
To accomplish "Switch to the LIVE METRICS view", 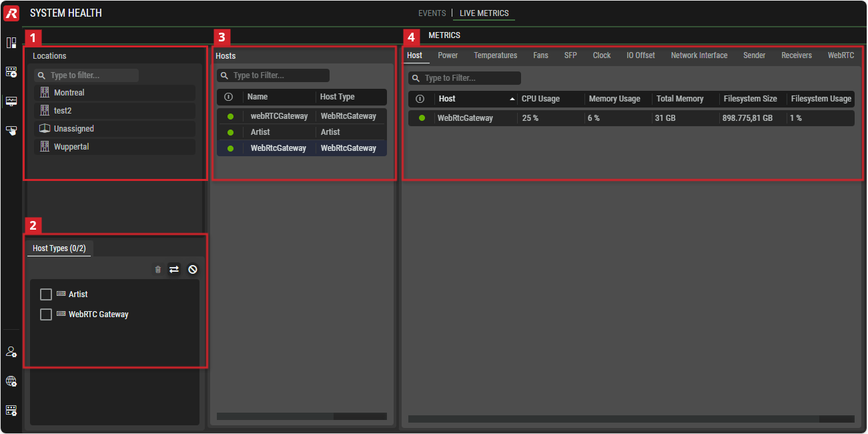I will coord(484,13).
